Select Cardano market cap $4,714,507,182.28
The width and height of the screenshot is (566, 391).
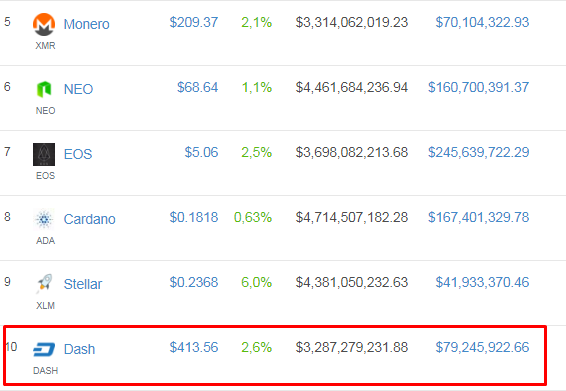click(x=352, y=217)
